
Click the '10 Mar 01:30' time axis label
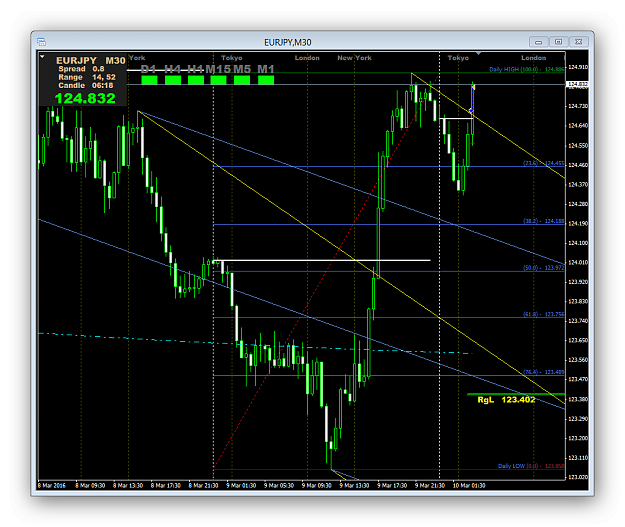click(469, 486)
